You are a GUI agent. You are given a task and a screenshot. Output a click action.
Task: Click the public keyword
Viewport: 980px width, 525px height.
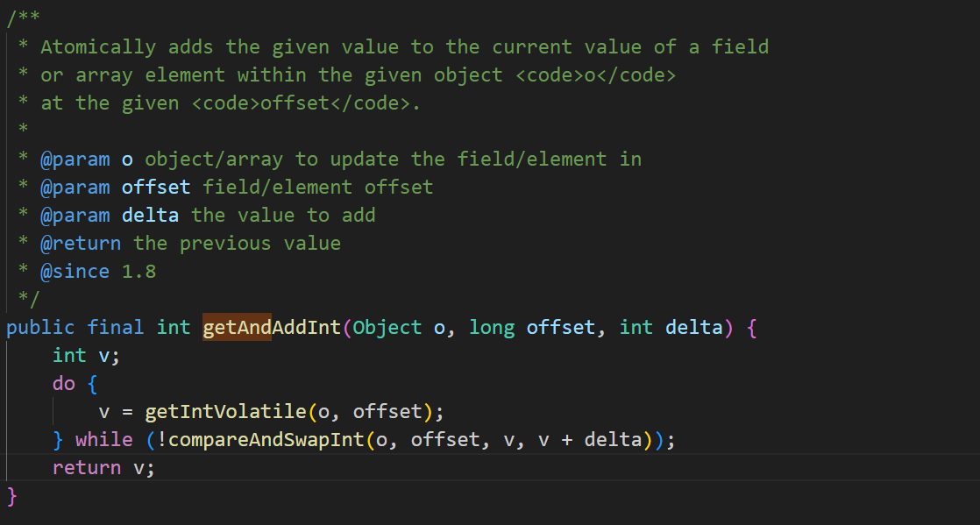(x=40, y=328)
